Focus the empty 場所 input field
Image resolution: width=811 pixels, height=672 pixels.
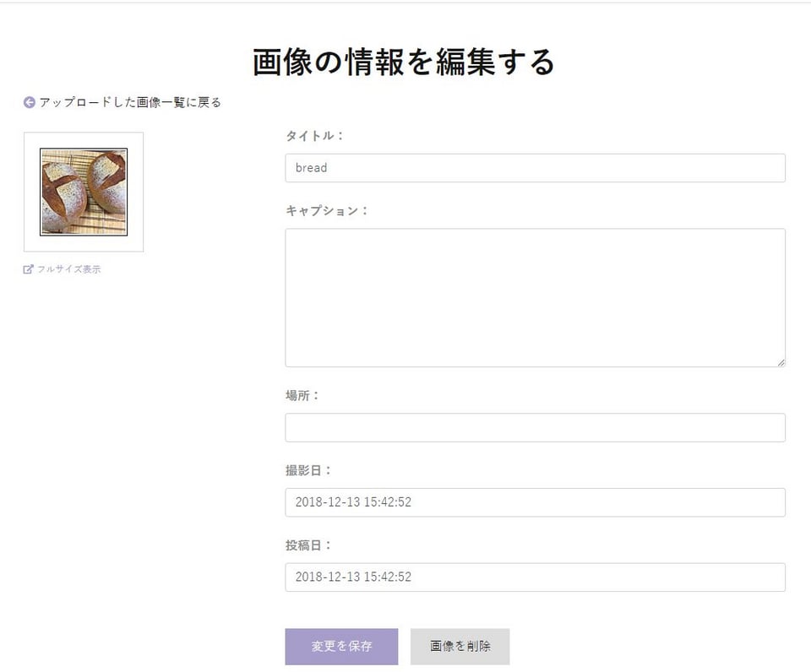pos(535,427)
